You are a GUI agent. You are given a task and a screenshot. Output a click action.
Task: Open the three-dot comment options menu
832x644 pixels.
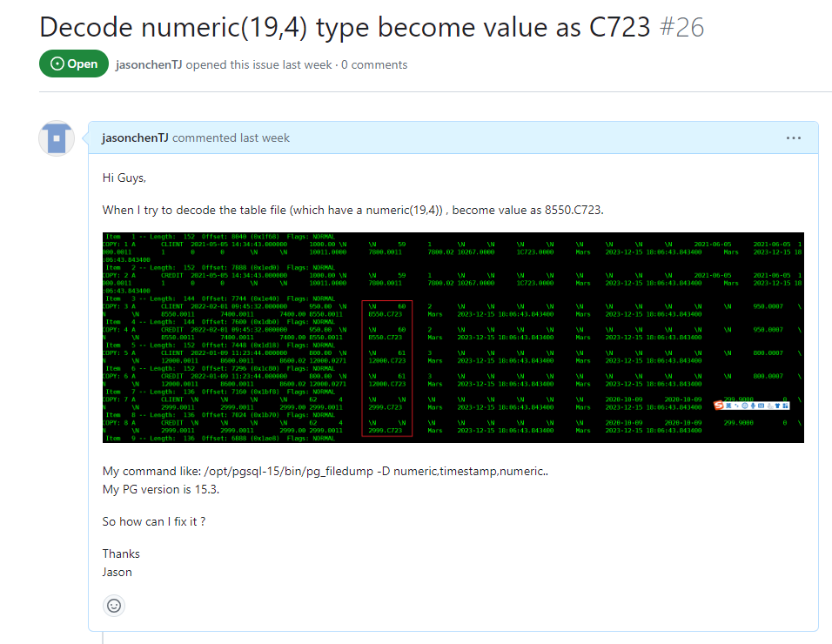793,138
